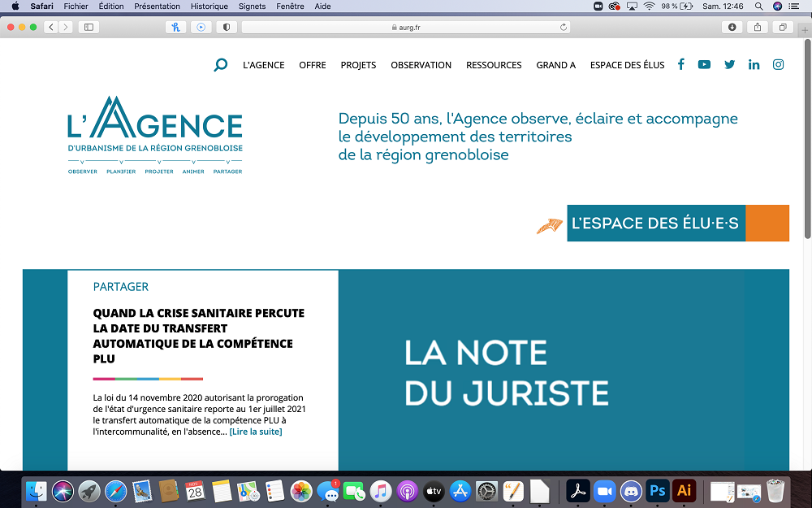This screenshot has width=812, height=508.
Task: Open the LinkedIn profile icon
Action: point(754,64)
